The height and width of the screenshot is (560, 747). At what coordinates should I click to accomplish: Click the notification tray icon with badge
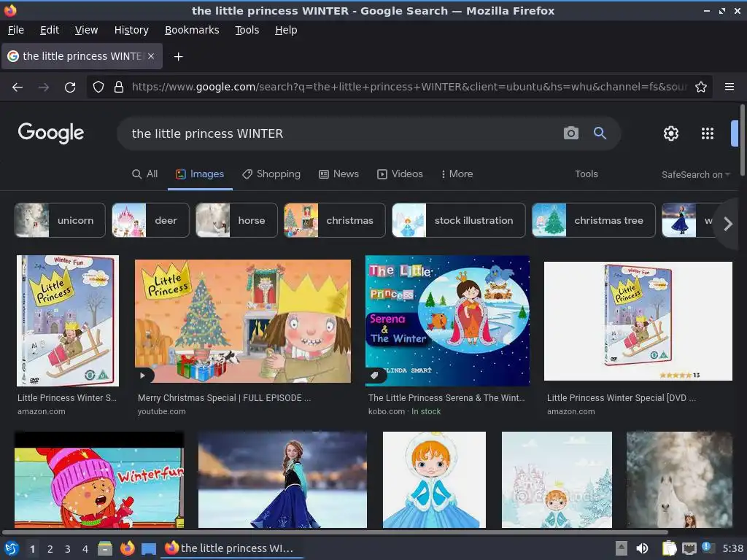click(708, 548)
